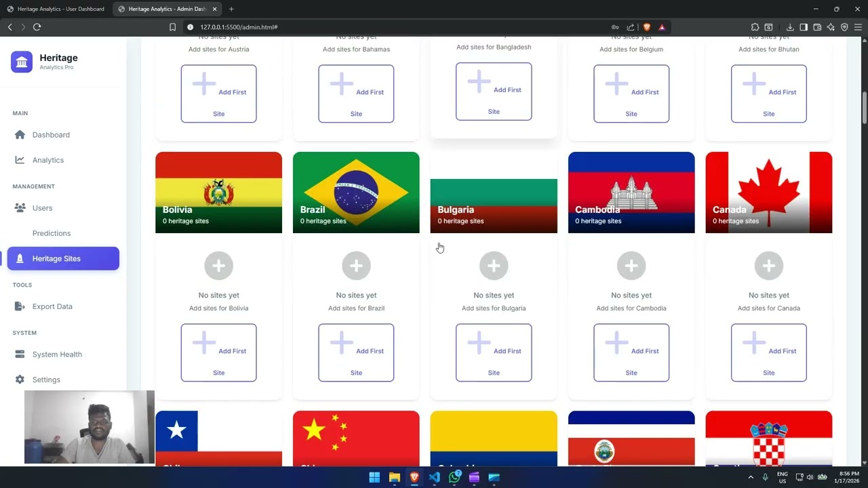868x488 pixels.
Task: Click Brave browser taskbar icon
Action: [x=414, y=477]
